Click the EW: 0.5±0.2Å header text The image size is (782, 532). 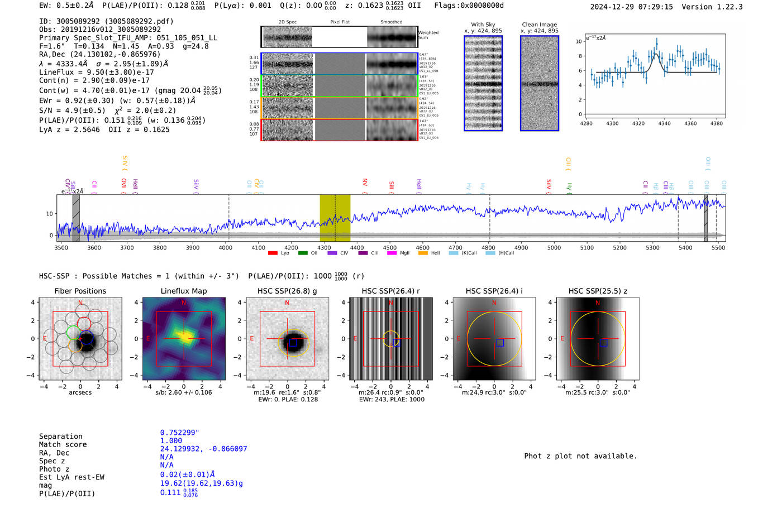(66, 6)
